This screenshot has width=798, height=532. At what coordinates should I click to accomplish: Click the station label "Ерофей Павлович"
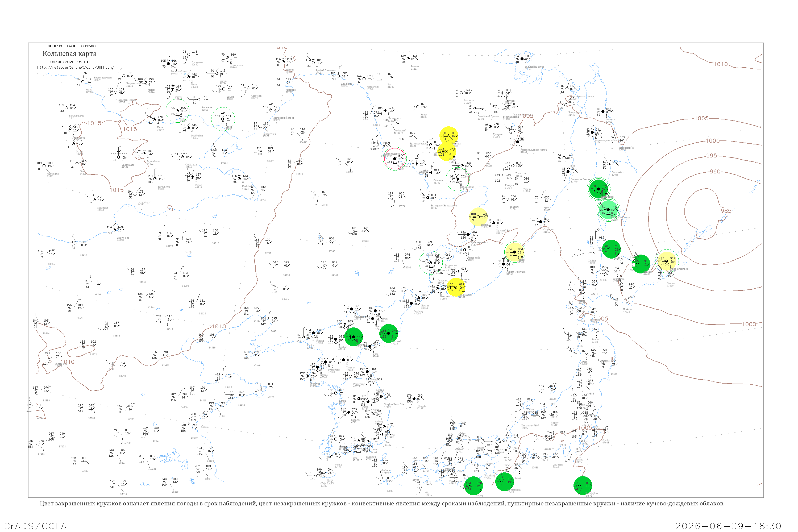pos(326,70)
